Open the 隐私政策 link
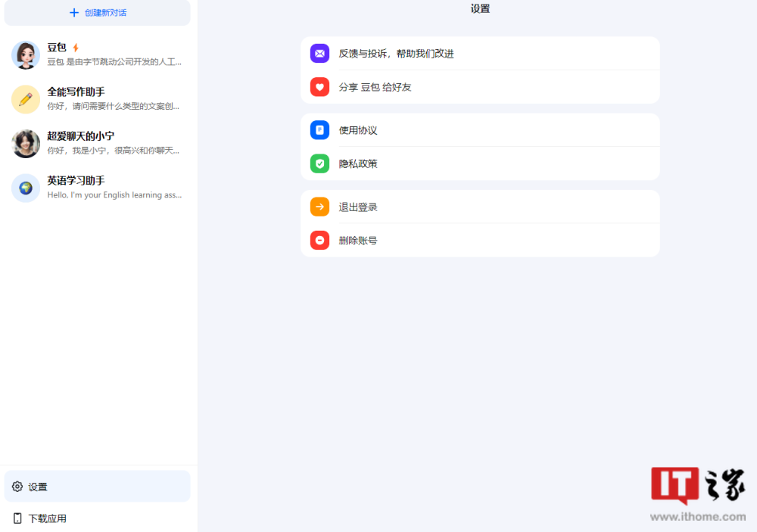The image size is (757, 532). 480,163
